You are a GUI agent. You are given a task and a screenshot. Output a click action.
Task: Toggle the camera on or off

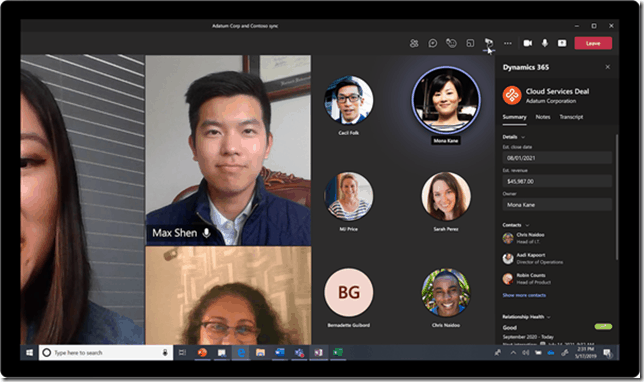coord(528,43)
